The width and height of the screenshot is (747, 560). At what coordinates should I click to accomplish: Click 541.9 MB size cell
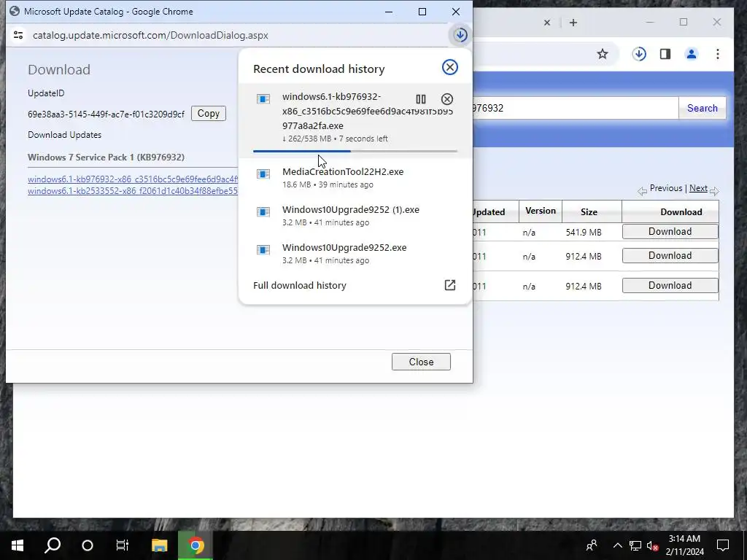pyautogui.click(x=584, y=233)
